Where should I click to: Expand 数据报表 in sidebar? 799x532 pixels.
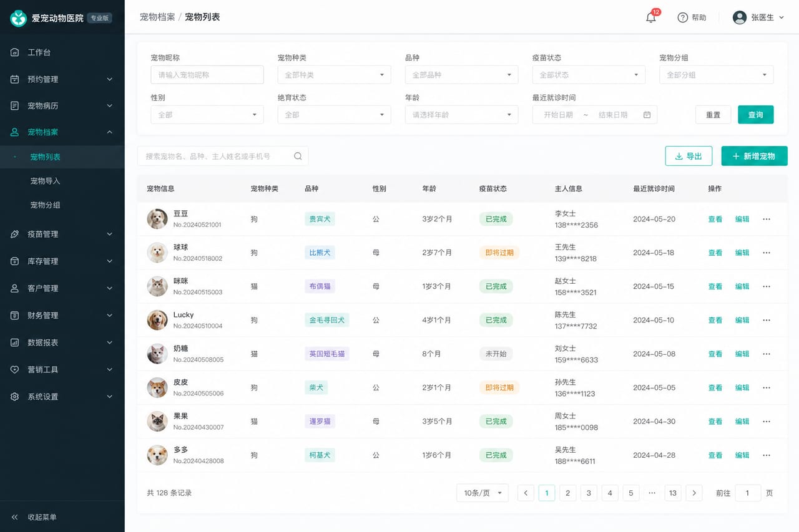point(62,342)
